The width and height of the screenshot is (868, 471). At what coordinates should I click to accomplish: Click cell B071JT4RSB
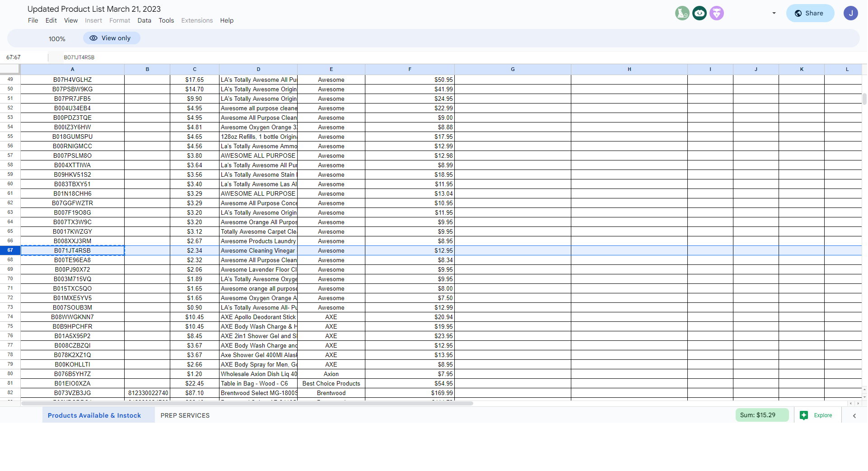coord(72,250)
